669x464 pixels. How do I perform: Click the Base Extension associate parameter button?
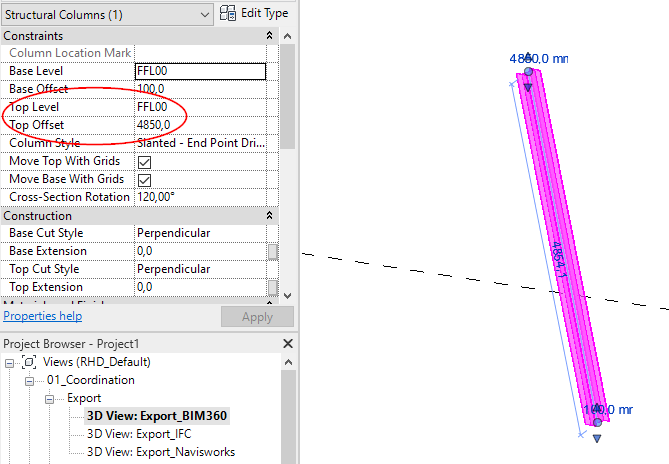click(273, 252)
